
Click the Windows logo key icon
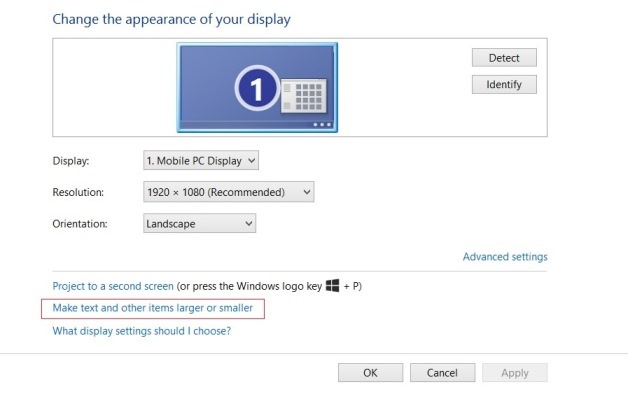pyautogui.click(x=333, y=286)
